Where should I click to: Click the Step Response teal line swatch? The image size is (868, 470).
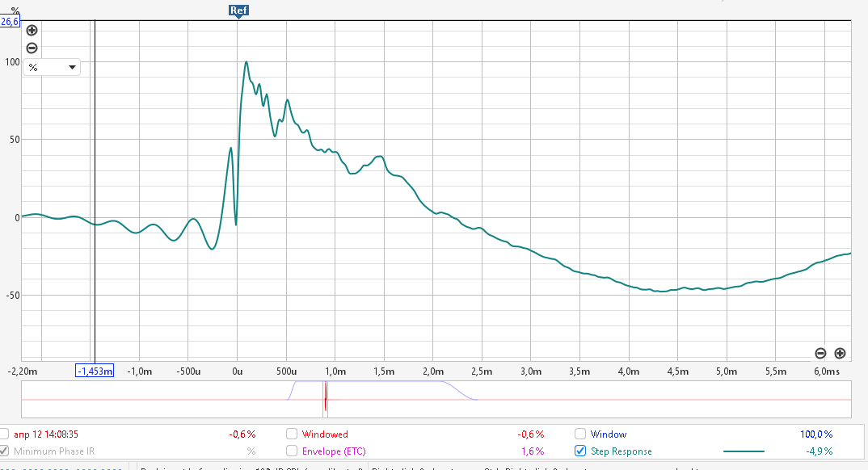[744, 451]
